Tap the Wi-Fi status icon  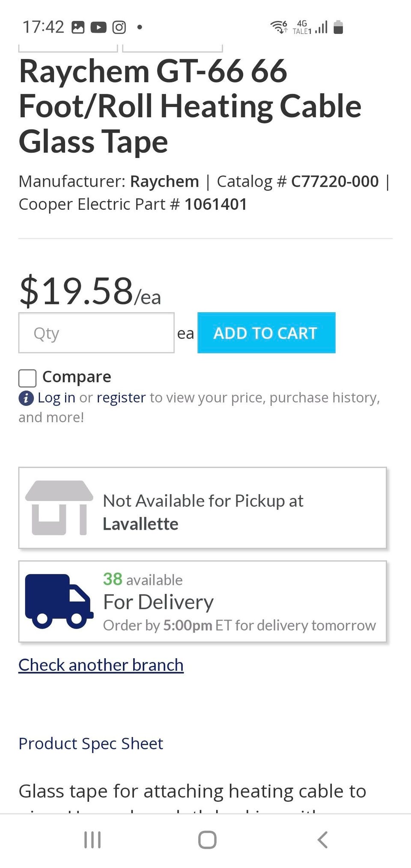point(279,27)
